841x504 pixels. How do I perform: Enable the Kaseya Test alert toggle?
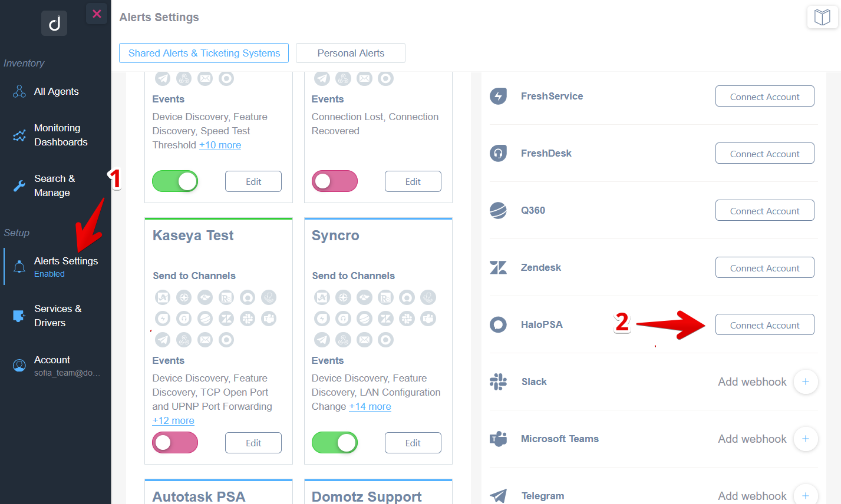tap(174, 442)
